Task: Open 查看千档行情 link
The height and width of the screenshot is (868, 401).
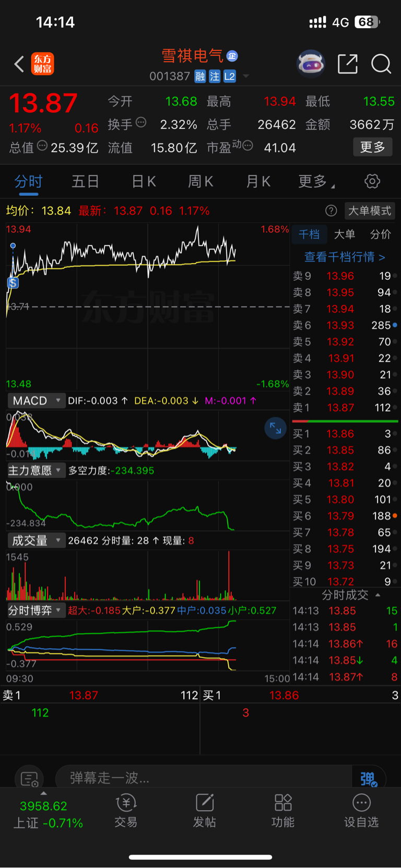Action: click(345, 257)
